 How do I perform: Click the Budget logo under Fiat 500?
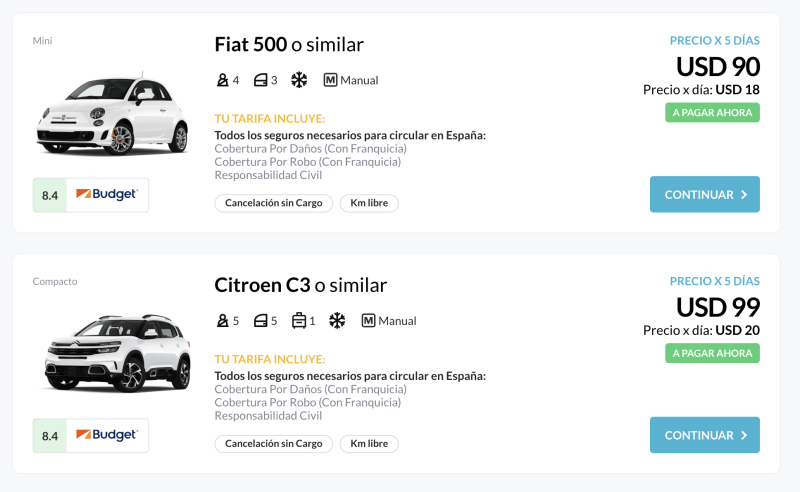click(x=107, y=195)
